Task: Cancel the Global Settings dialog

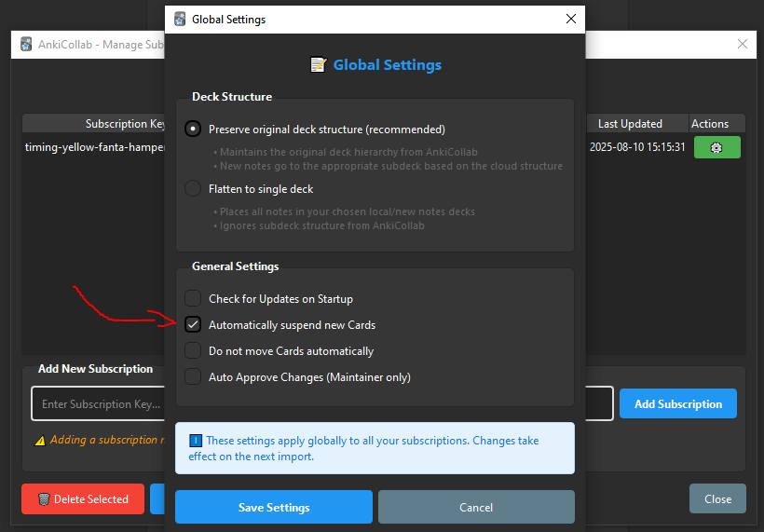Action: point(476,507)
